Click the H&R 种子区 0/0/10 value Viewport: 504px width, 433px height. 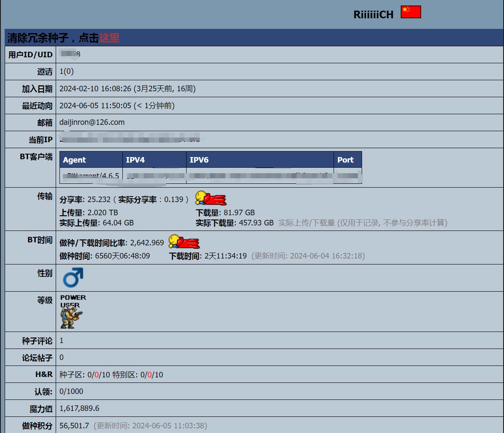point(99,375)
